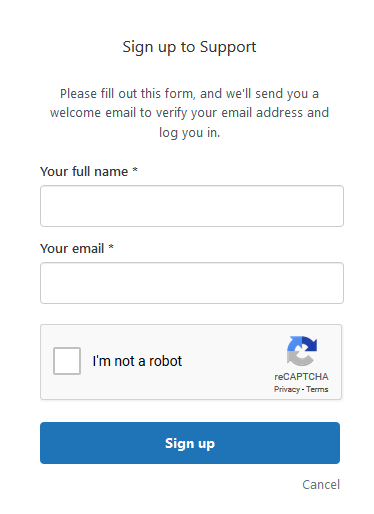
Task: Click the log you in text
Action: [189, 133]
